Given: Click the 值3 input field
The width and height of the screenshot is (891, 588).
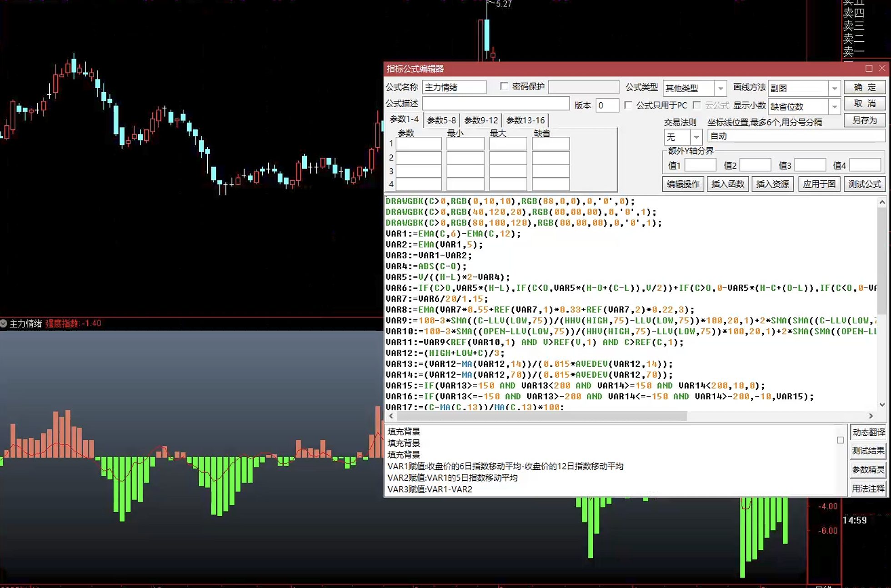Looking at the screenshot, I should pos(810,165).
